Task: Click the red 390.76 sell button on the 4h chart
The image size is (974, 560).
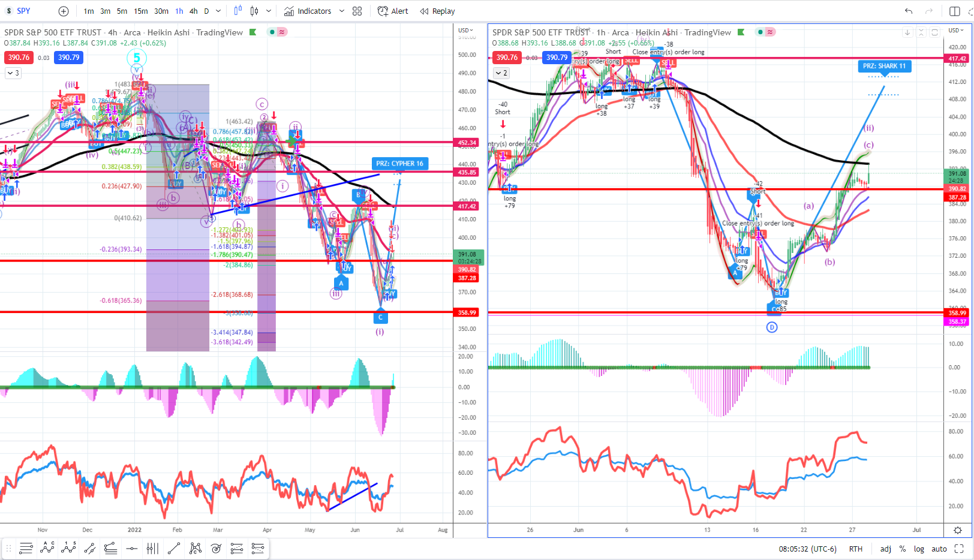Action: pos(19,58)
